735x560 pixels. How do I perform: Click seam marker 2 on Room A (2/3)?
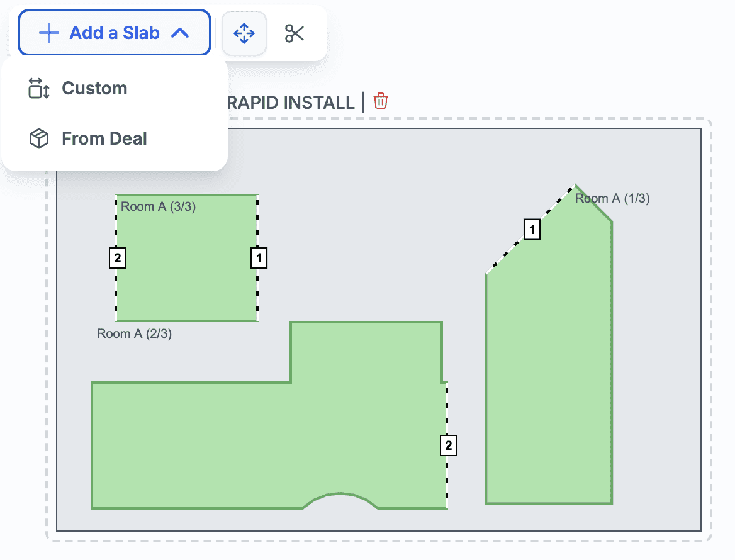(x=448, y=446)
